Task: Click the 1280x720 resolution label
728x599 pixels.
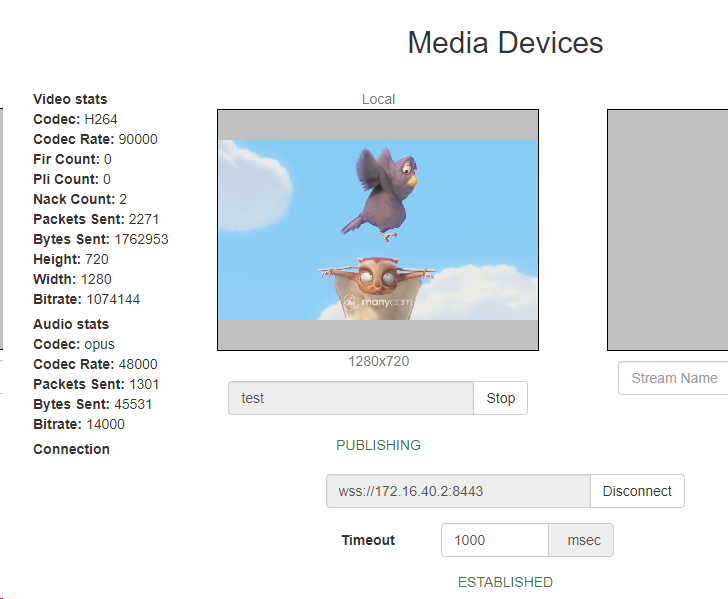Action: click(378, 361)
